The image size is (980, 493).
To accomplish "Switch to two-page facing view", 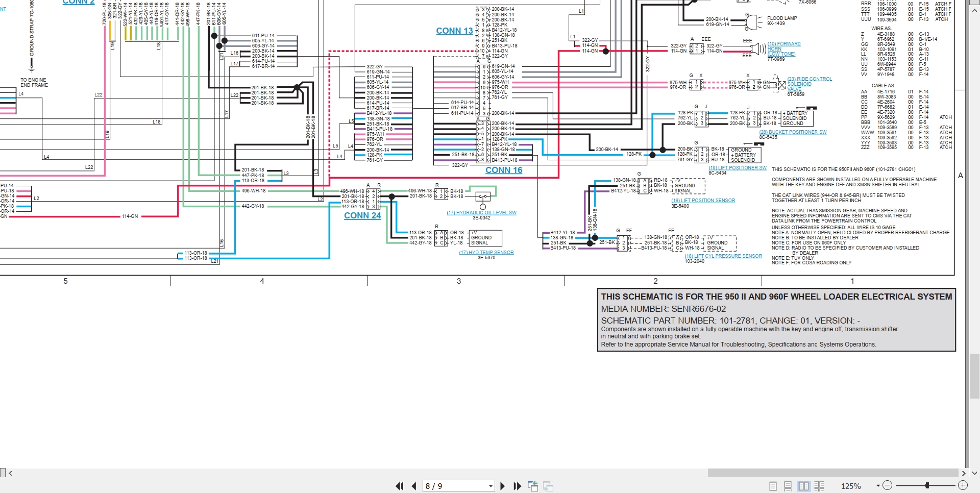I will coord(803,486).
